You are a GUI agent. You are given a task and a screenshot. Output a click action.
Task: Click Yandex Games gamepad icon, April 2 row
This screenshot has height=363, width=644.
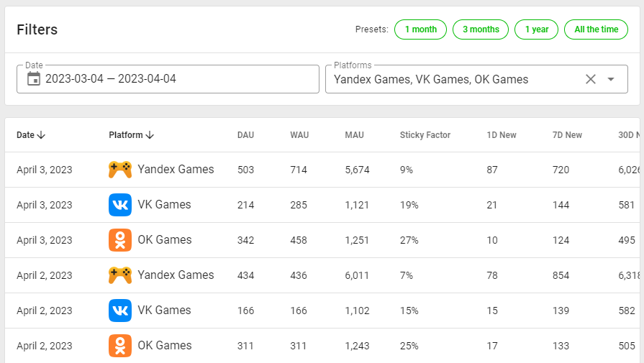[120, 275]
